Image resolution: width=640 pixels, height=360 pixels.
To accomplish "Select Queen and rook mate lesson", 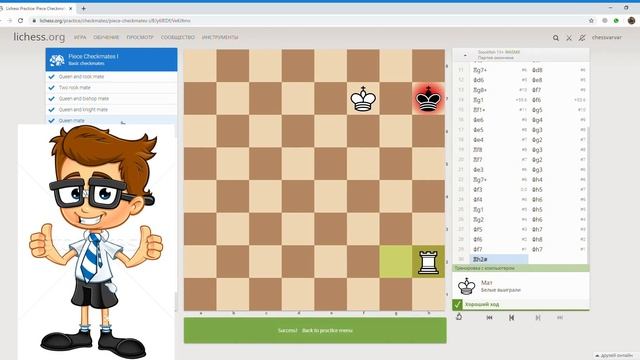I will pos(111,76).
